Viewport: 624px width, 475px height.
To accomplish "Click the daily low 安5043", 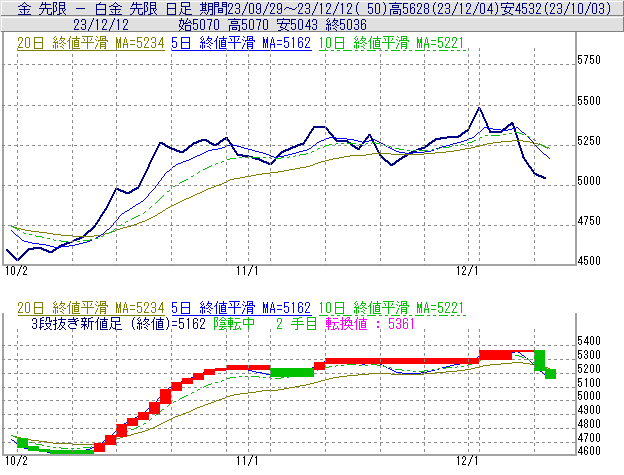I will click(x=297, y=25).
